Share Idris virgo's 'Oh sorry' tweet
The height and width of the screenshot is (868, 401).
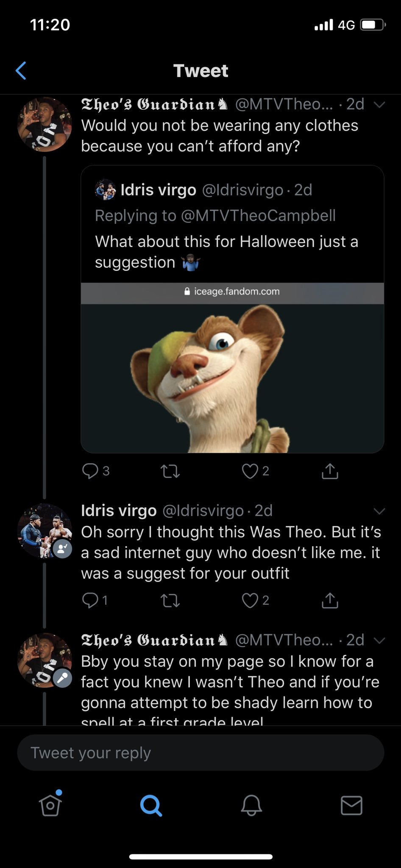330,600
